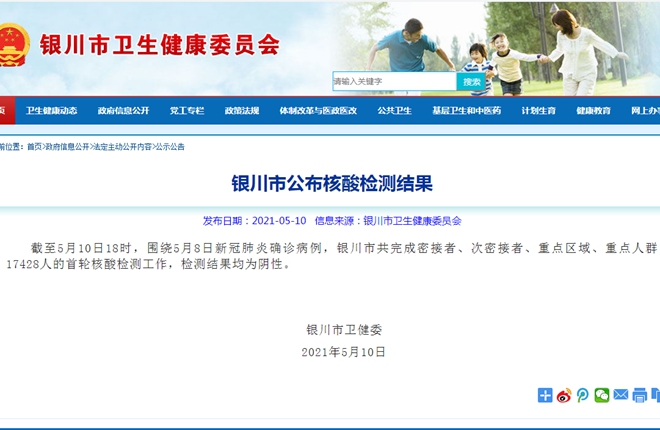Print this page with printer icon
This screenshot has width=660, height=430.
(640, 395)
